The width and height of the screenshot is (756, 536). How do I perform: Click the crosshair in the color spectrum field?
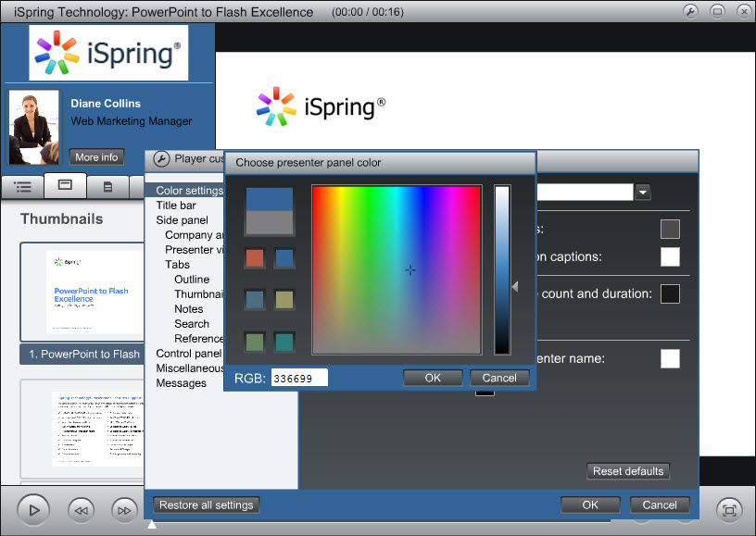point(410,270)
